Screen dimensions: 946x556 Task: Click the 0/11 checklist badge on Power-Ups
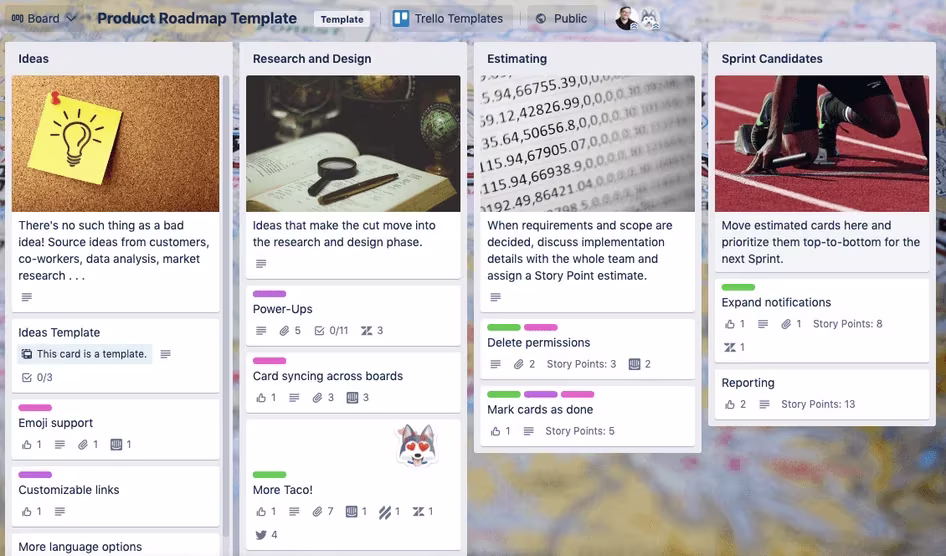pyautogui.click(x=332, y=331)
